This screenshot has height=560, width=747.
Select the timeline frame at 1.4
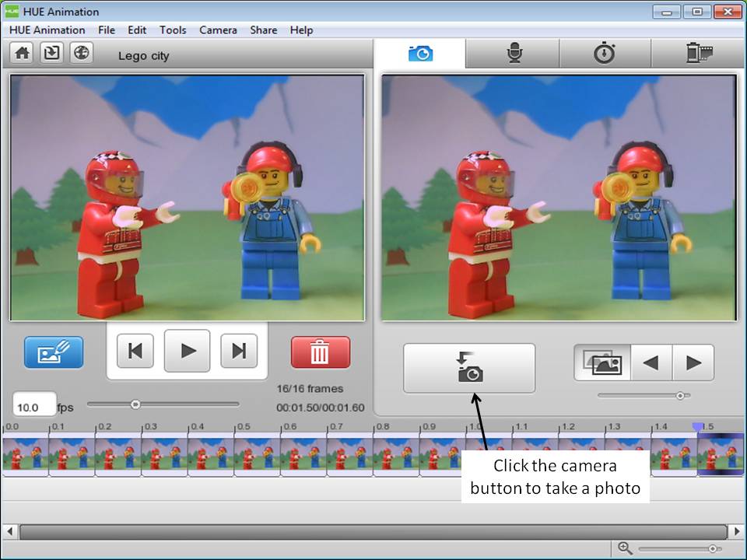coord(674,457)
